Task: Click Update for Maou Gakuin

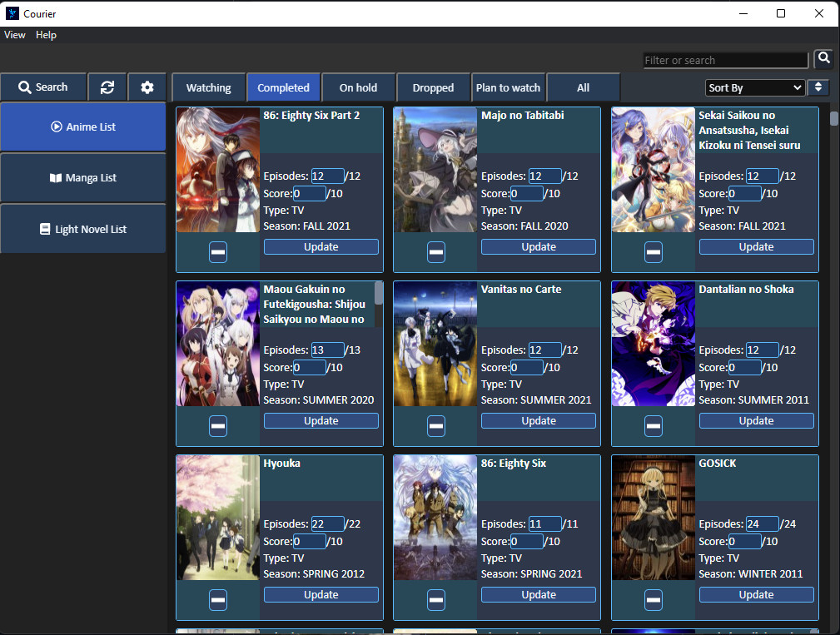Action: coord(321,421)
